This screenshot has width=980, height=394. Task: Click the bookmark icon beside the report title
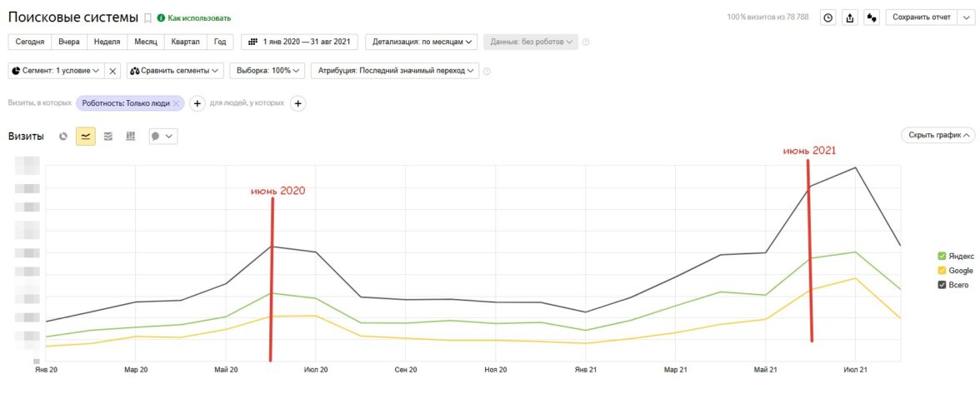tap(147, 17)
